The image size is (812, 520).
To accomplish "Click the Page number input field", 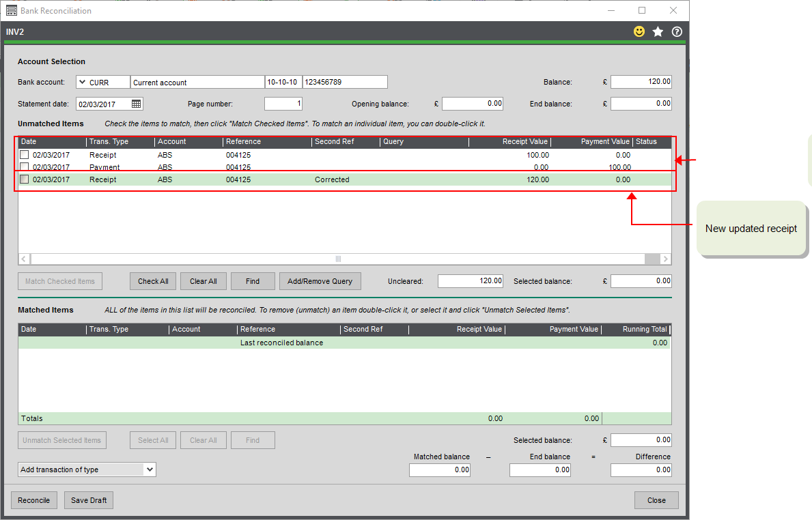I will click(283, 104).
